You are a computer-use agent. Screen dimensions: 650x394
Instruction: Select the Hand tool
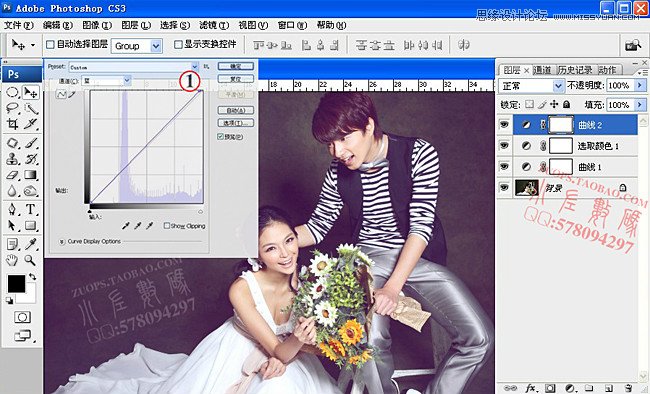coord(12,260)
